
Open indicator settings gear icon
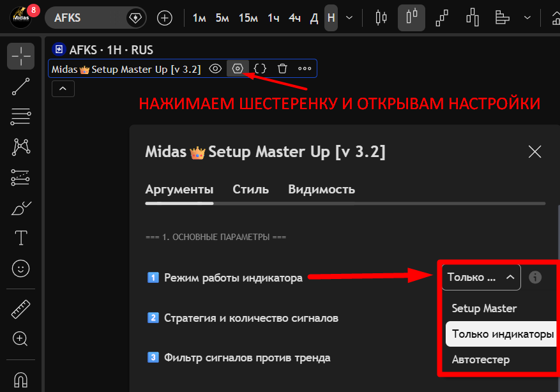(238, 68)
